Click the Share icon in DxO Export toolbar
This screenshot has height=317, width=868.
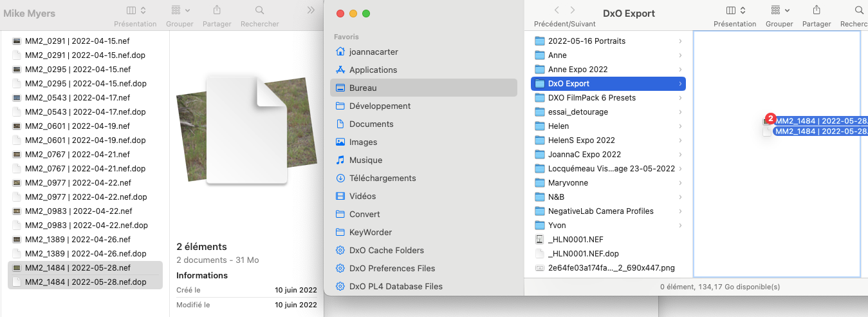[817, 10]
